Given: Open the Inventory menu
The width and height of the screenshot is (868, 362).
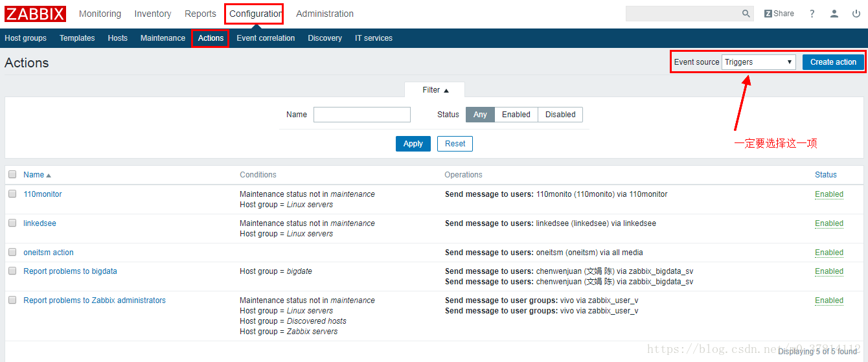Looking at the screenshot, I should (153, 14).
